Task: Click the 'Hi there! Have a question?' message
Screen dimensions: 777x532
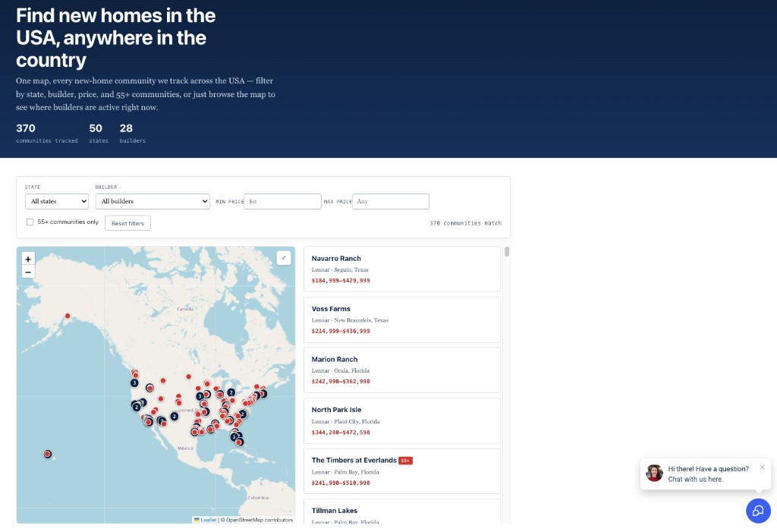Action: coord(708,468)
